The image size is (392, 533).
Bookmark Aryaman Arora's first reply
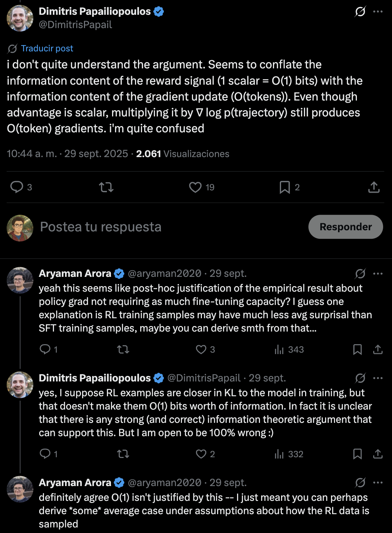pyautogui.click(x=357, y=349)
